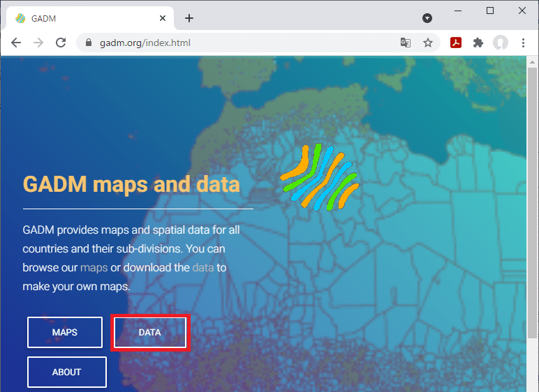Open the Extensions puzzle menu
Screen dimensions: 539x392
(478, 43)
